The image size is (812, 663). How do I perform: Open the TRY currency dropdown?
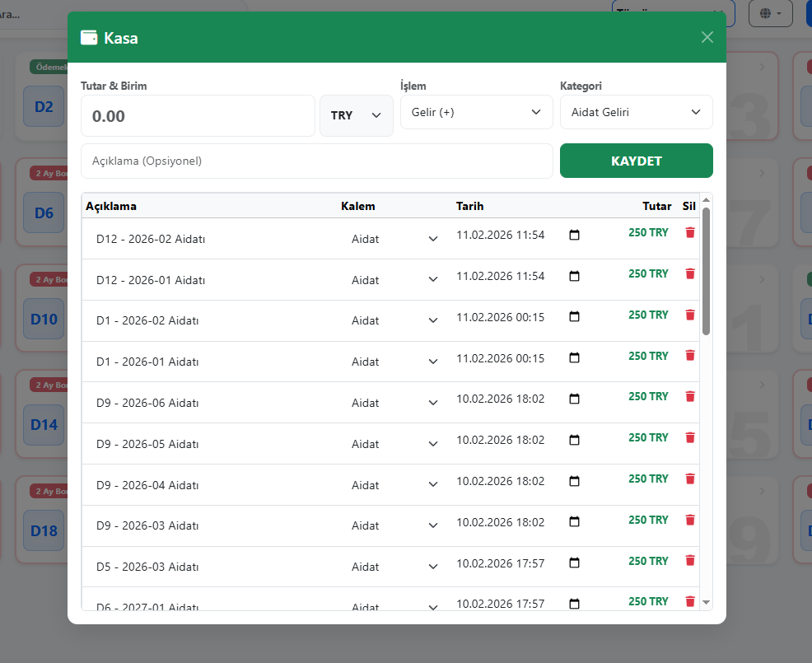pyautogui.click(x=357, y=115)
